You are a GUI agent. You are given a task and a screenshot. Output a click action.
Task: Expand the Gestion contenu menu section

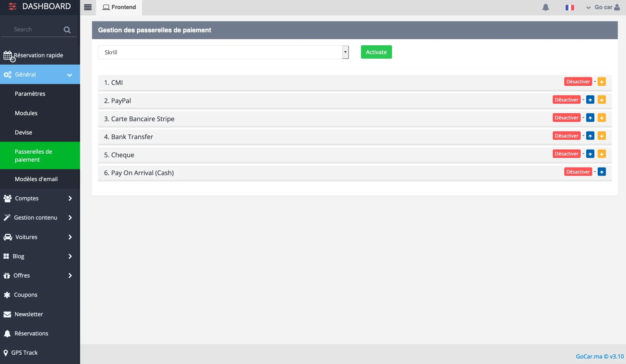click(x=40, y=218)
